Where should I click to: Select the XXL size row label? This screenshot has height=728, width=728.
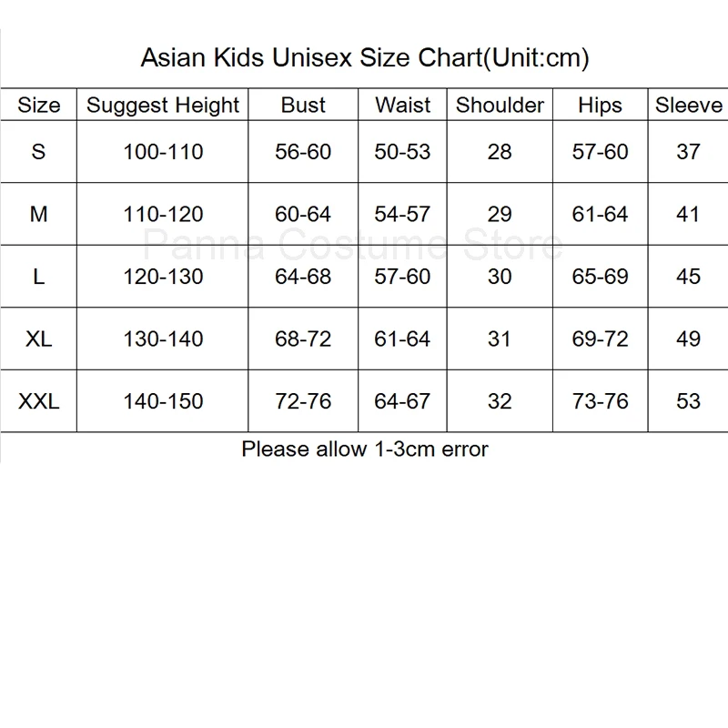[38, 400]
